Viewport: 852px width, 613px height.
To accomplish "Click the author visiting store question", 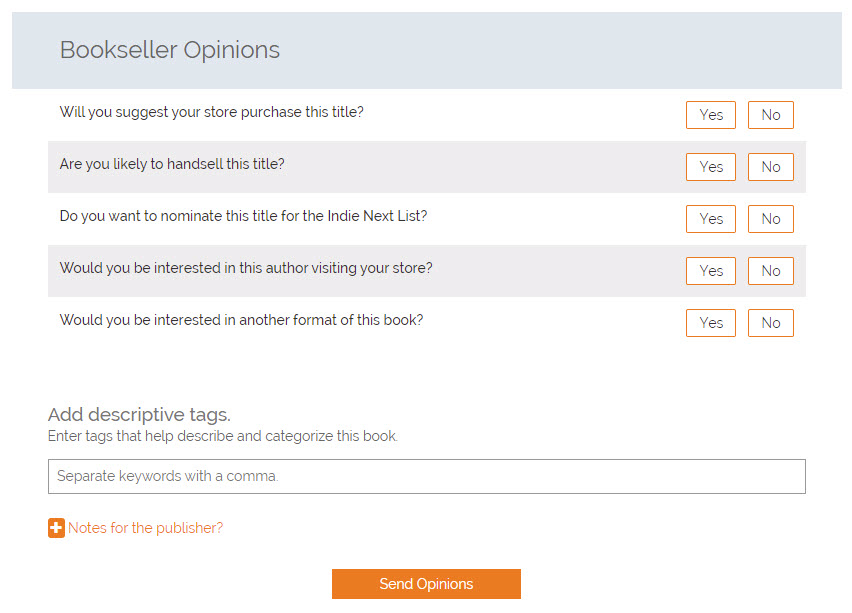I will (x=246, y=268).
